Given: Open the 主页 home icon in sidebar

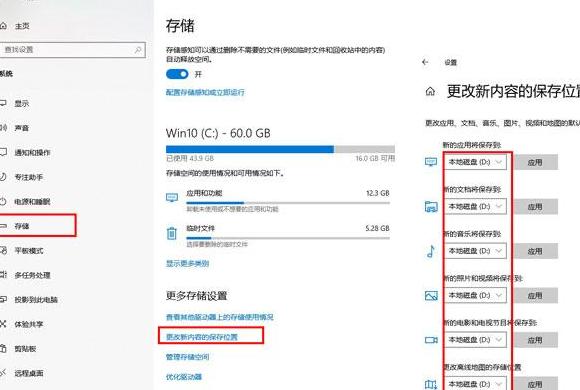Looking at the screenshot, I should tap(3, 26).
